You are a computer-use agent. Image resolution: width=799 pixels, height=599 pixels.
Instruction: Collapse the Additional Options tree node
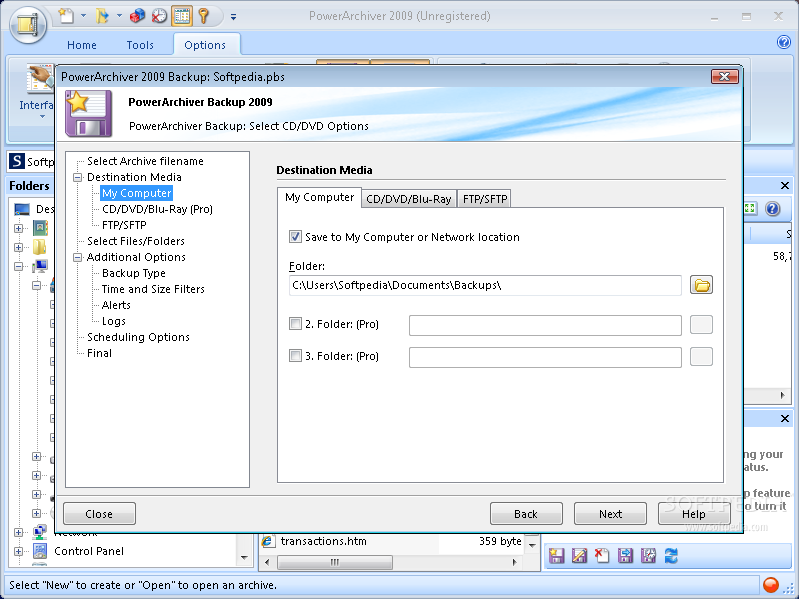pos(77,257)
